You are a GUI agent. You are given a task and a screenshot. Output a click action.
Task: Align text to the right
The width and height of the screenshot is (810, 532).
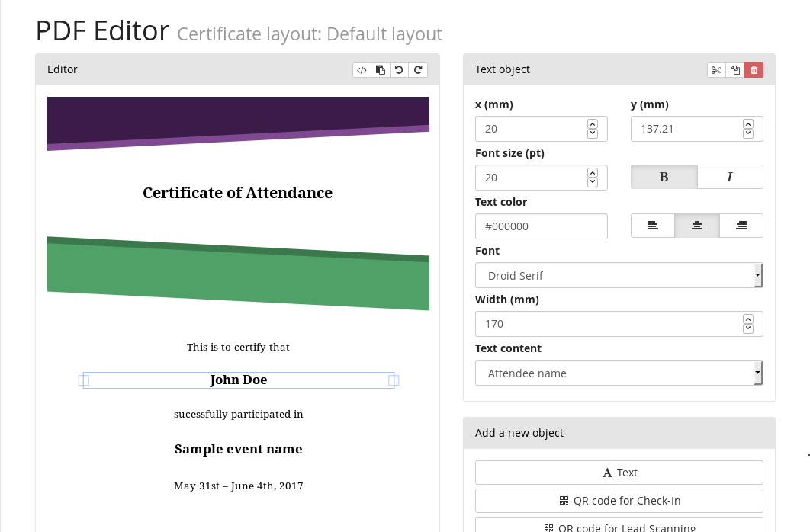coord(741,226)
